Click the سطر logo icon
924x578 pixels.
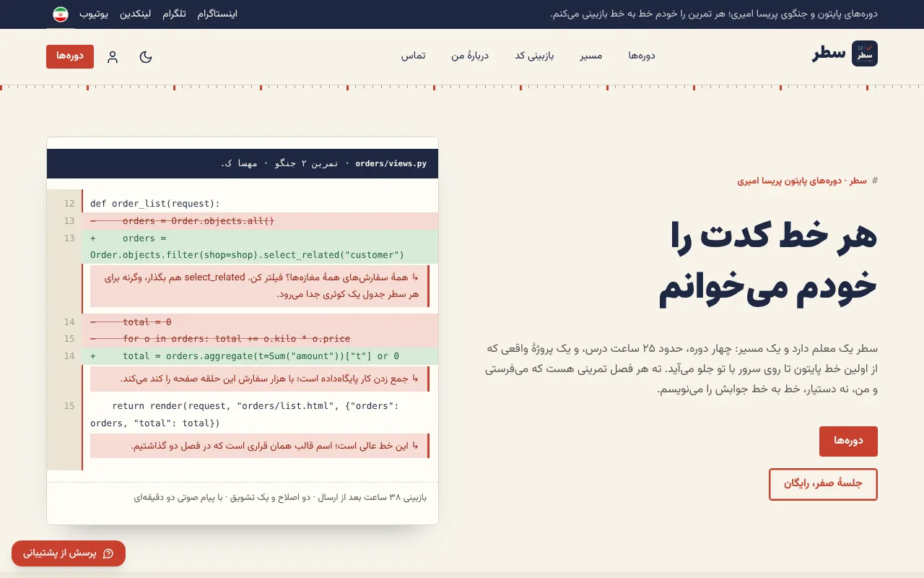point(865,53)
